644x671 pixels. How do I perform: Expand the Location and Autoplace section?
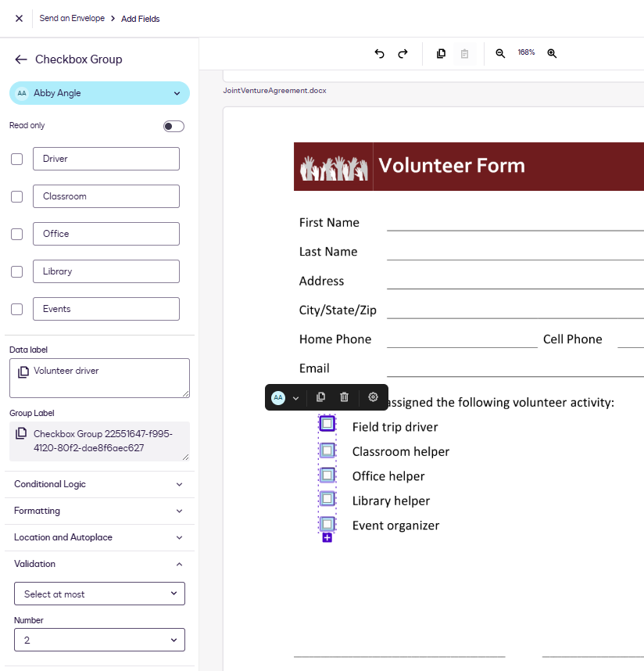99,538
